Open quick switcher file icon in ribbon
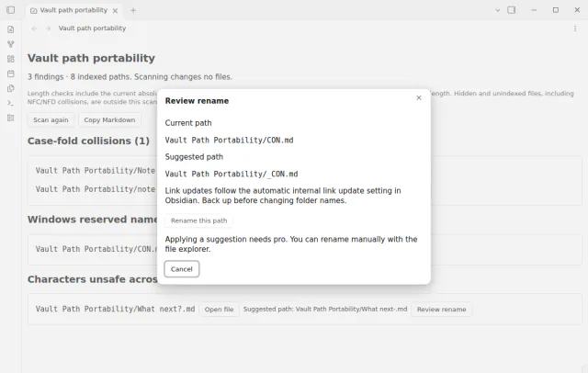 tap(10, 29)
